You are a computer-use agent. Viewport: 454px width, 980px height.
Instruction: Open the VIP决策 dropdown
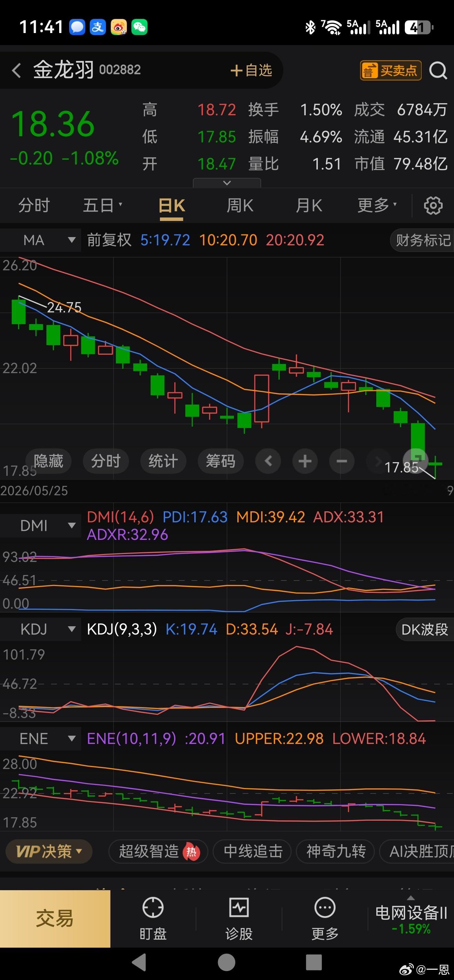pyautogui.click(x=49, y=851)
